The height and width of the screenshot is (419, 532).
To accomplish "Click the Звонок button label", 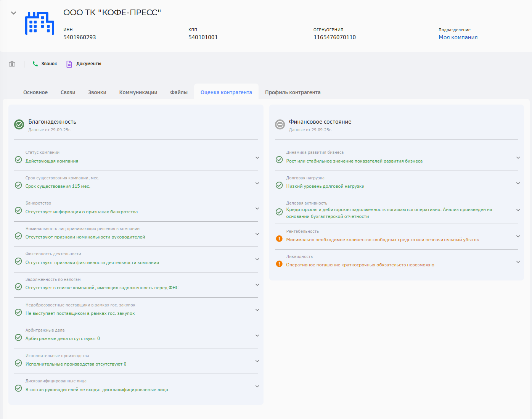I will (49, 64).
